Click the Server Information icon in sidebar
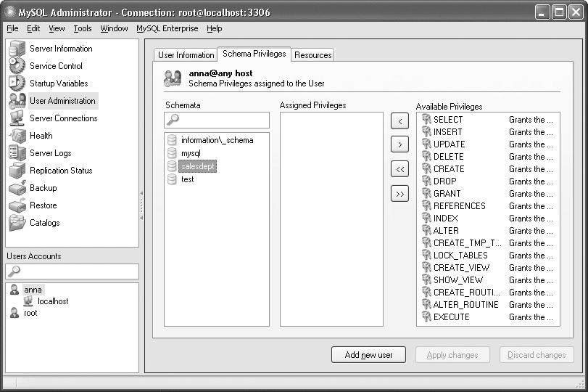 pos(17,49)
